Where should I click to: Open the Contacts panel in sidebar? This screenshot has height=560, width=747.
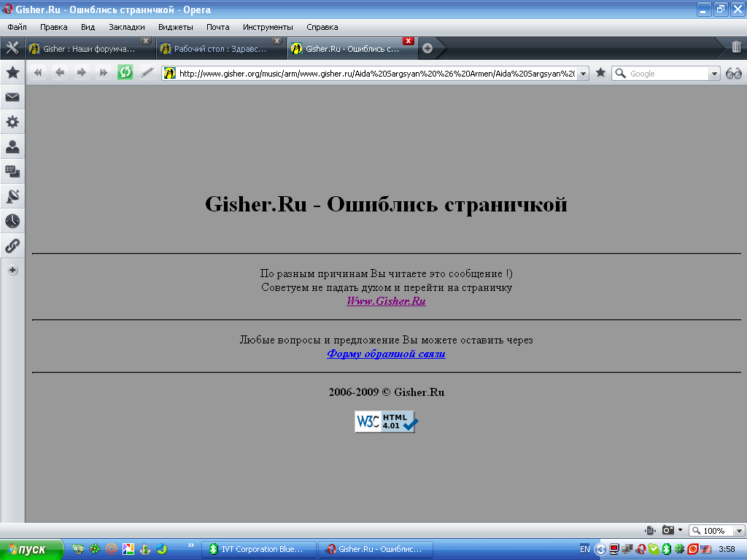coord(12,147)
